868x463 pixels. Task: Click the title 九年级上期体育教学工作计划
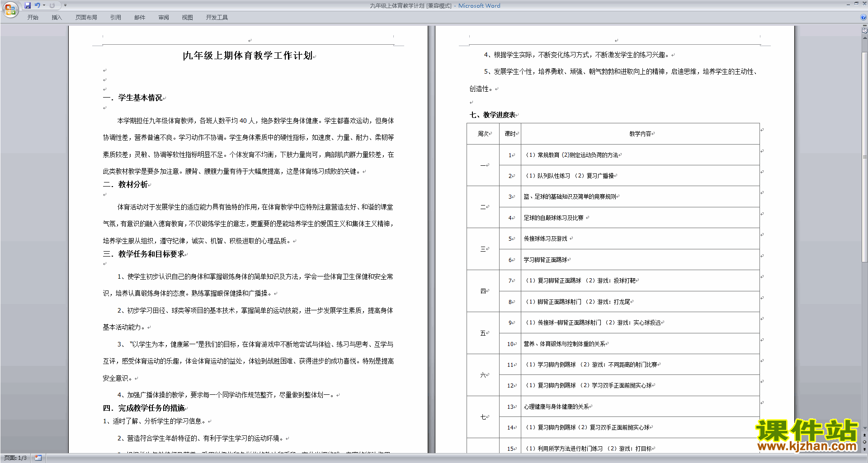pyautogui.click(x=248, y=56)
